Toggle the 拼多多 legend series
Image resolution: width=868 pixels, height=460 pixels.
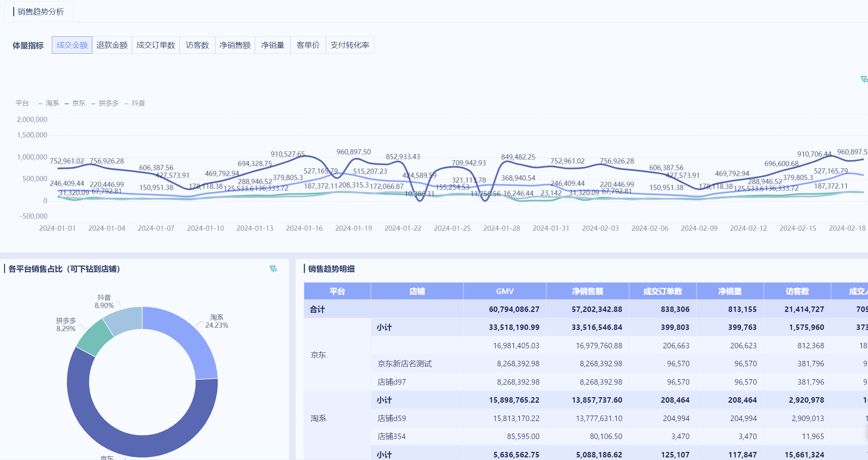pyautogui.click(x=105, y=103)
